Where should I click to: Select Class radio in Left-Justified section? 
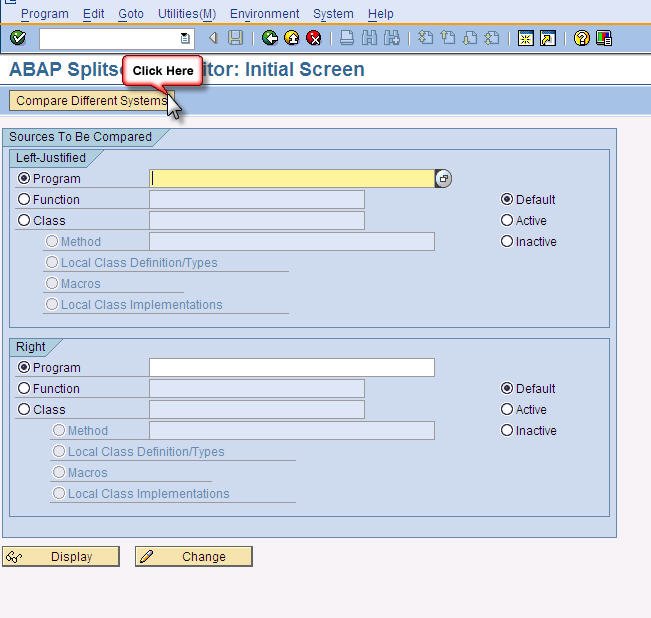click(x=24, y=220)
